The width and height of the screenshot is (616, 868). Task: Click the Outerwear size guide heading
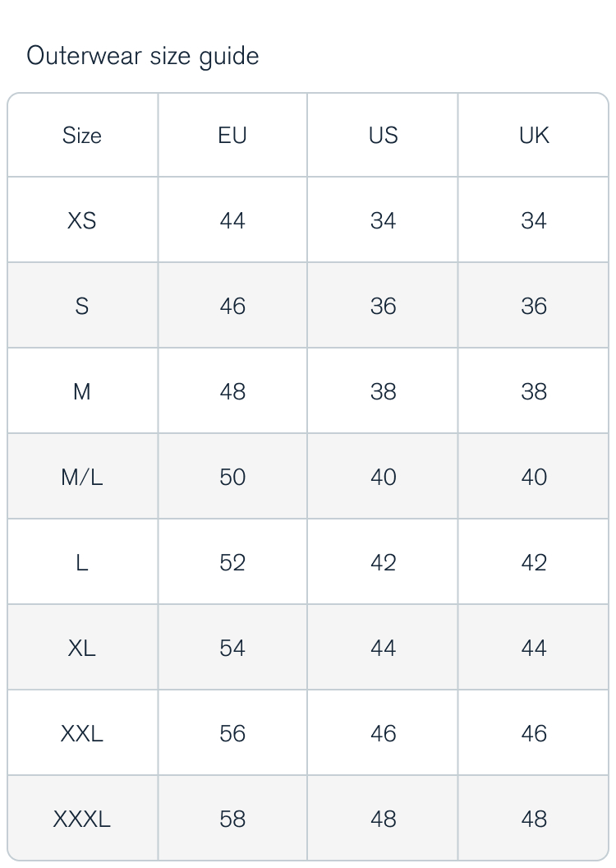coord(143,57)
